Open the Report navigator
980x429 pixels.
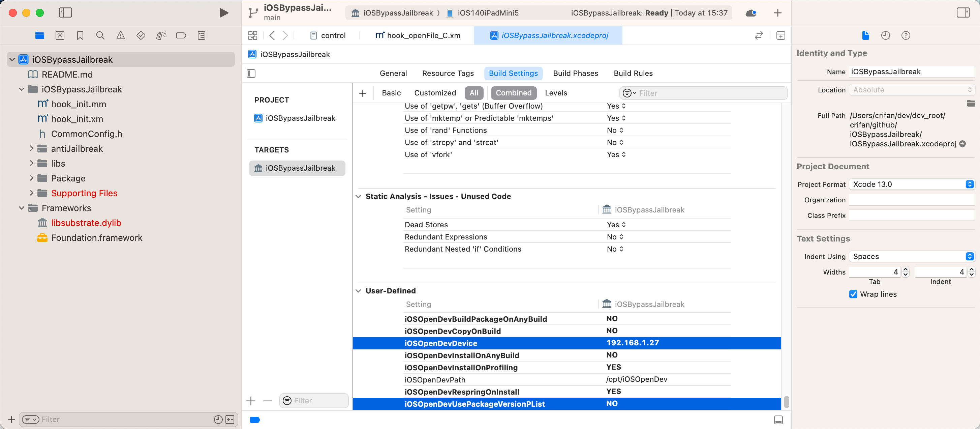click(202, 35)
